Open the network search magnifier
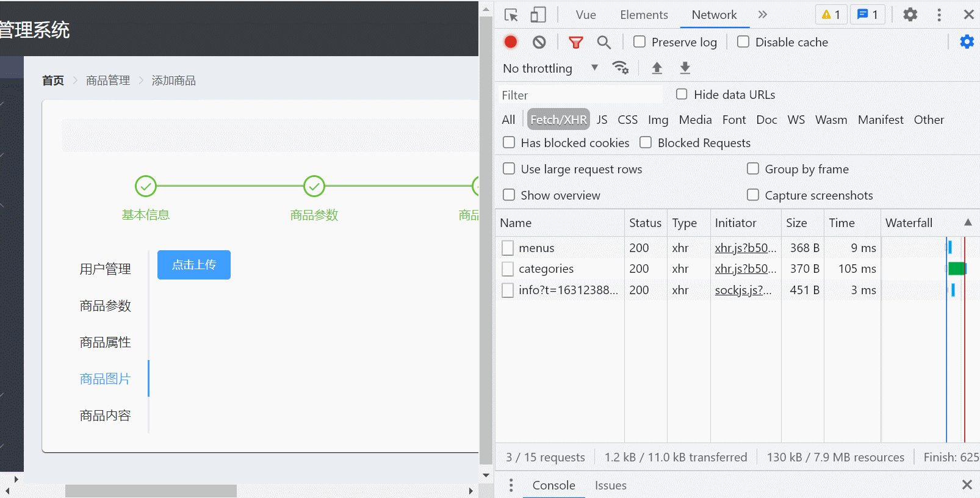Screen dimensions: 980x498 point(603,42)
